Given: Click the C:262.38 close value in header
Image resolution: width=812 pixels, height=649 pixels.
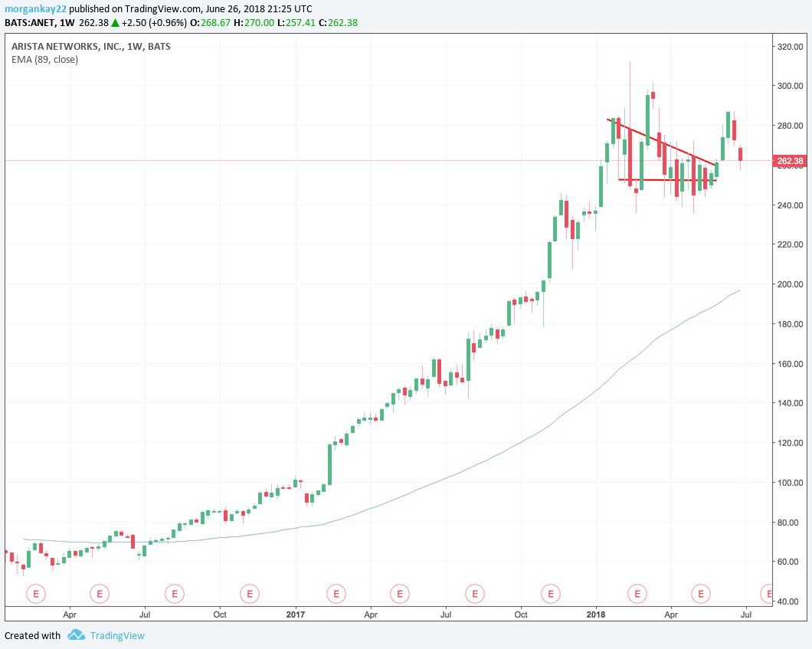Looking at the screenshot, I should pyautogui.click(x=338, y=23).
